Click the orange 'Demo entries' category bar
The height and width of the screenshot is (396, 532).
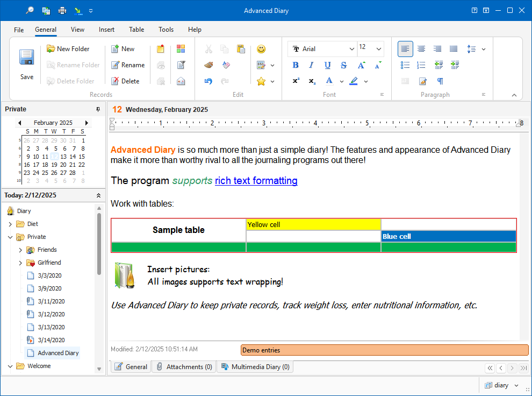(384, 350)
